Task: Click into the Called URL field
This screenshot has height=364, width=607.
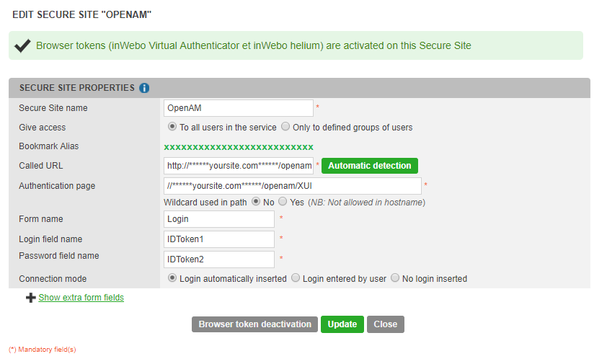Action: click(239, 166)
